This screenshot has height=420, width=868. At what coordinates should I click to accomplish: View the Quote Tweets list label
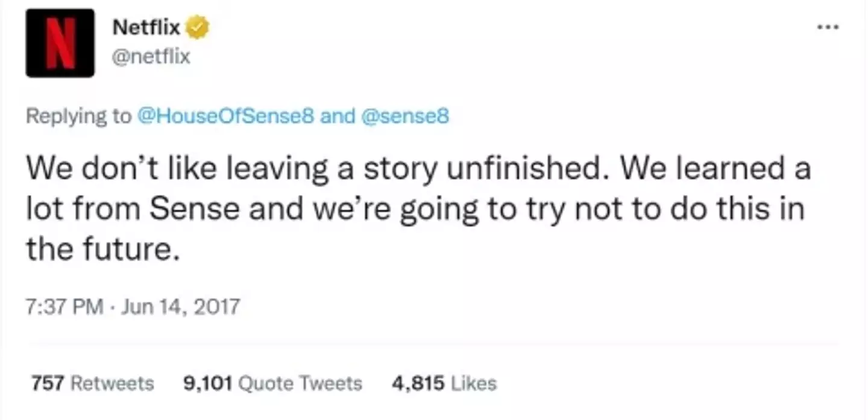[x=300, y=383]
